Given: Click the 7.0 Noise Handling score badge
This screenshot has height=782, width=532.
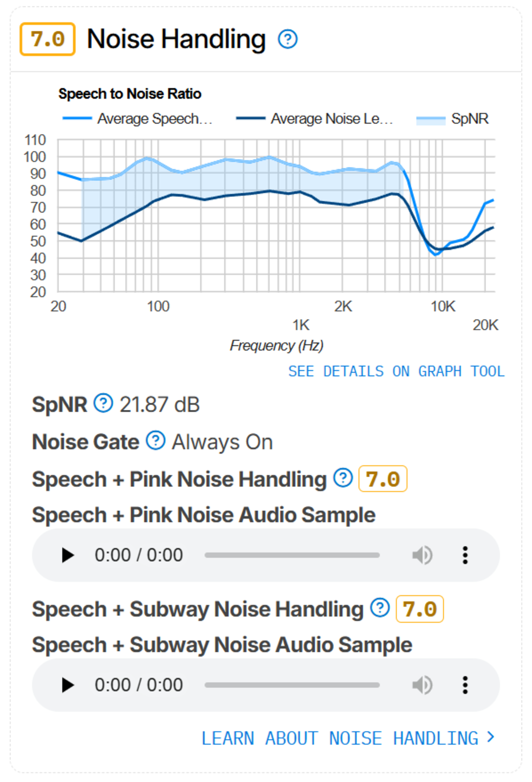Looking at the screenshot, I should pyautogui.click(x=47, y=39).
